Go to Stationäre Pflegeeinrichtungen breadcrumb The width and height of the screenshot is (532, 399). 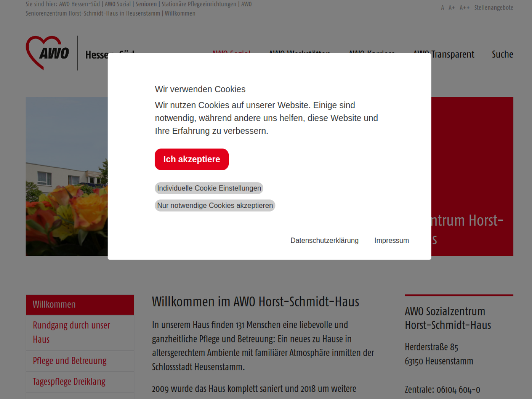[x=199, y=4]
